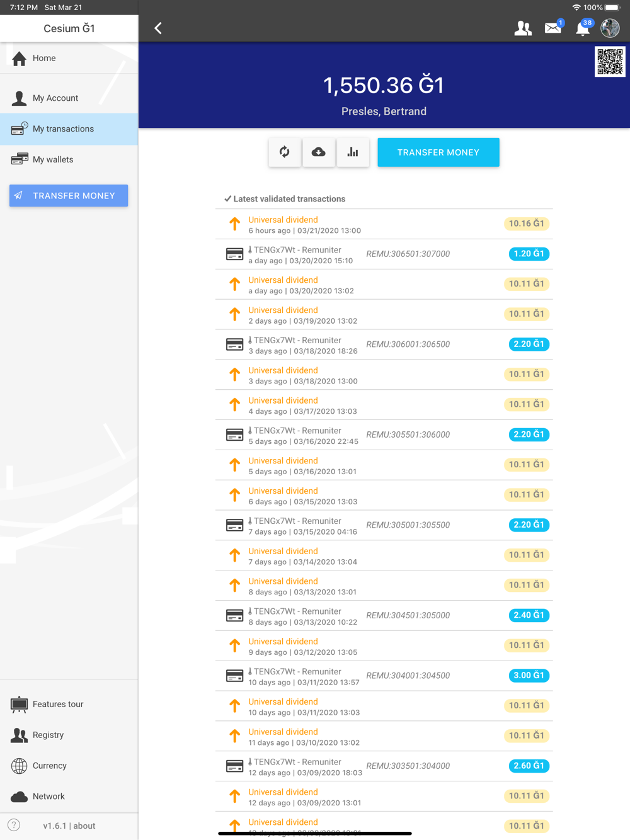Open the Registry menu item
630x840 pixels.
click(69, 735)
